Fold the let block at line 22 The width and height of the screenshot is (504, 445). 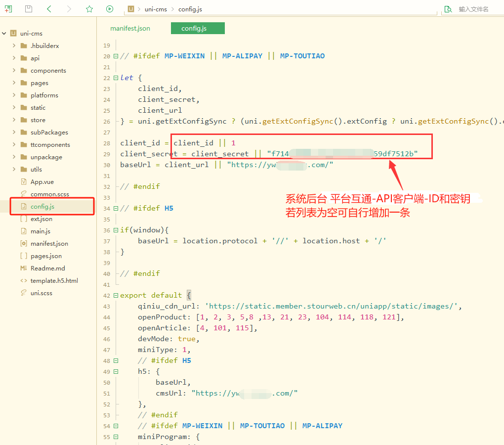click(x=116, y=78)
